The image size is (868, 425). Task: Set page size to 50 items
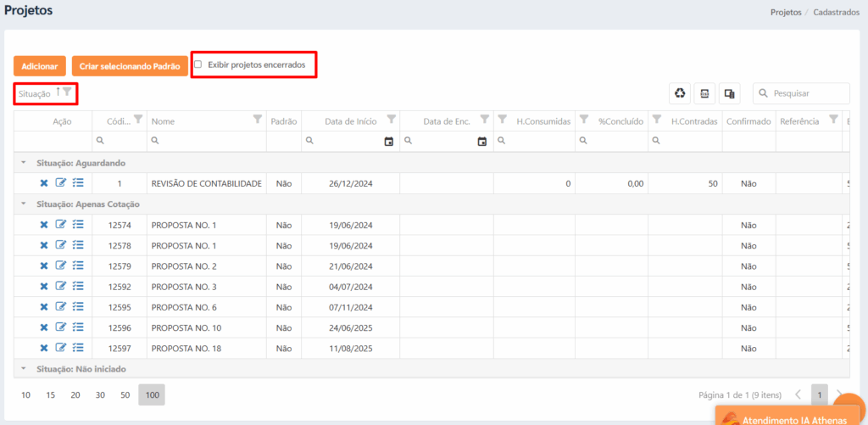click(125, 395)
